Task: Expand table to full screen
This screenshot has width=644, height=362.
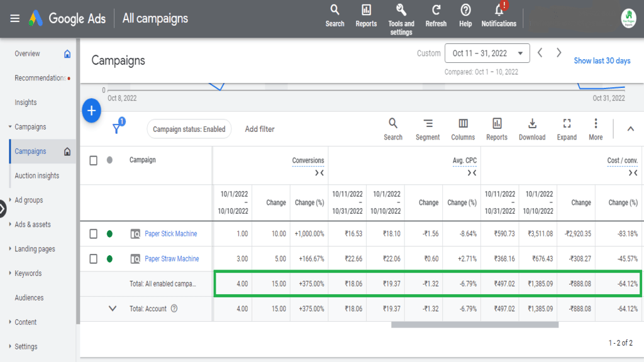Action: pyautogui.click(x=567, y=129)
